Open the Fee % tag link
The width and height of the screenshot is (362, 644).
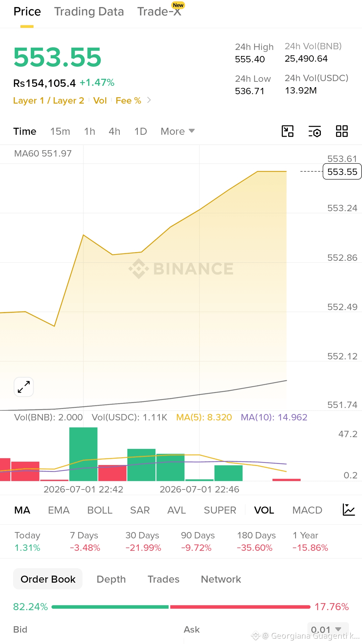(x=128, y=101)
